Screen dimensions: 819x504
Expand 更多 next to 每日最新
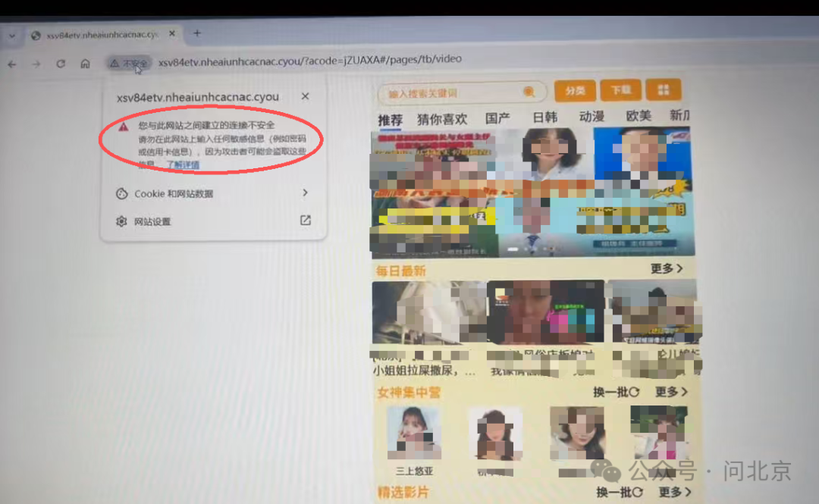[666, 268]
